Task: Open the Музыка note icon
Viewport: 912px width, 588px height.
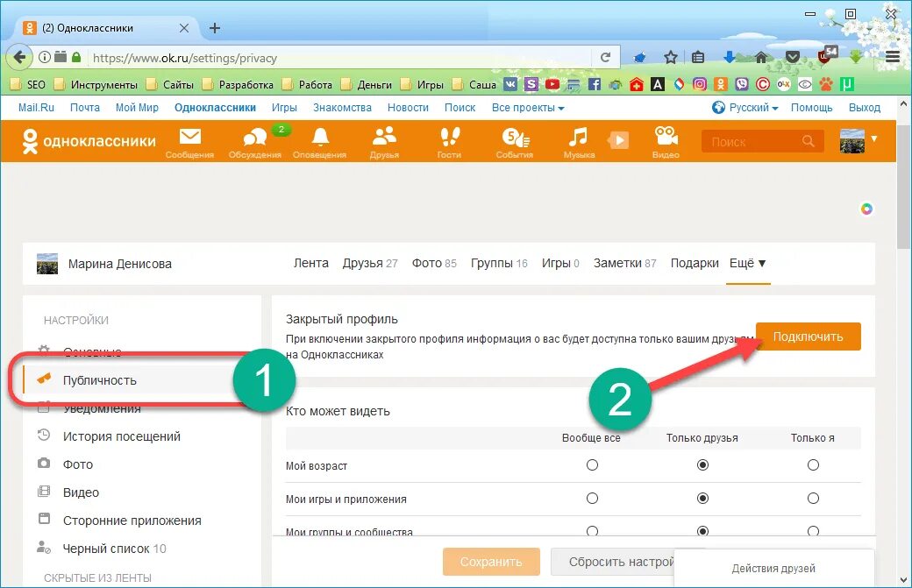Action: 578,137
